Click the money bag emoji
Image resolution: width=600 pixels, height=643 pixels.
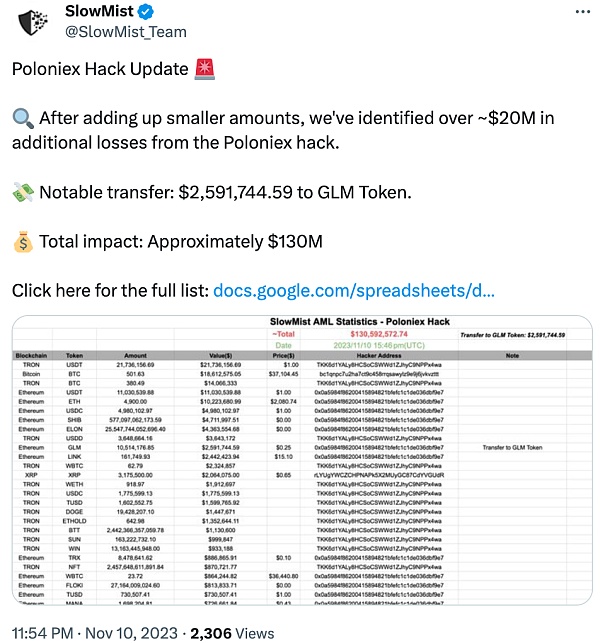23,242
